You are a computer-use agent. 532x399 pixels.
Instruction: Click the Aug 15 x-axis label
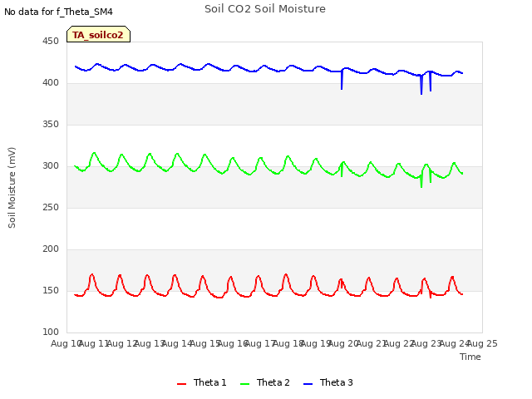[205, 343]
